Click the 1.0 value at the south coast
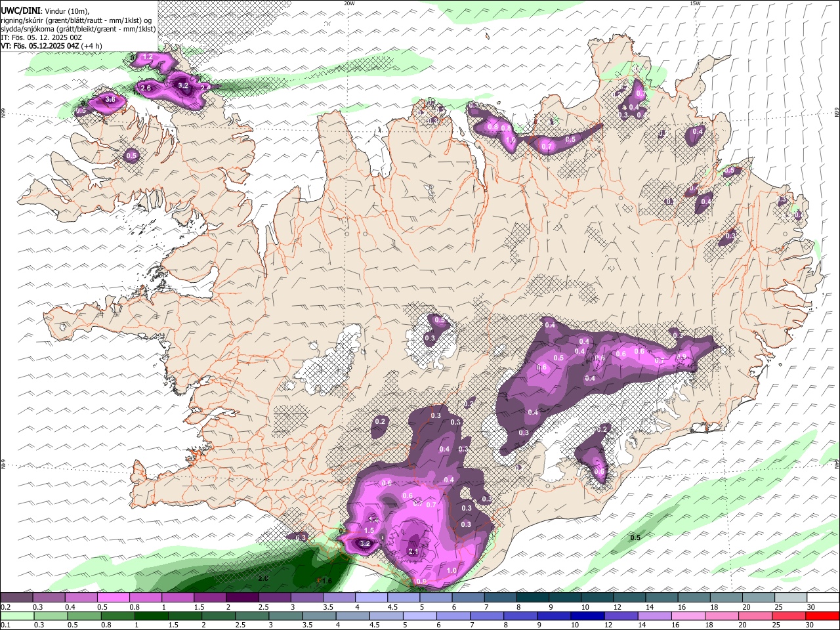The height and width of the screenshot is (630, 840). click(x=451, y=571)
